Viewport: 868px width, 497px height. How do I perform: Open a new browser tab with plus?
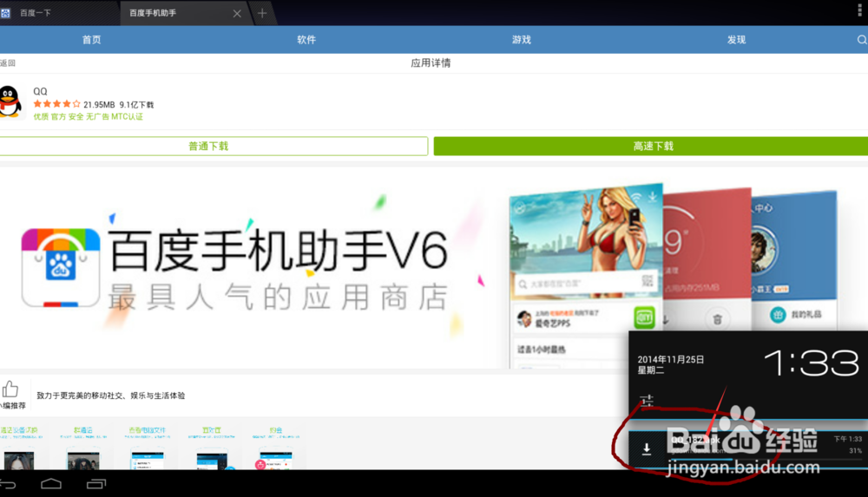pos(262,13)
